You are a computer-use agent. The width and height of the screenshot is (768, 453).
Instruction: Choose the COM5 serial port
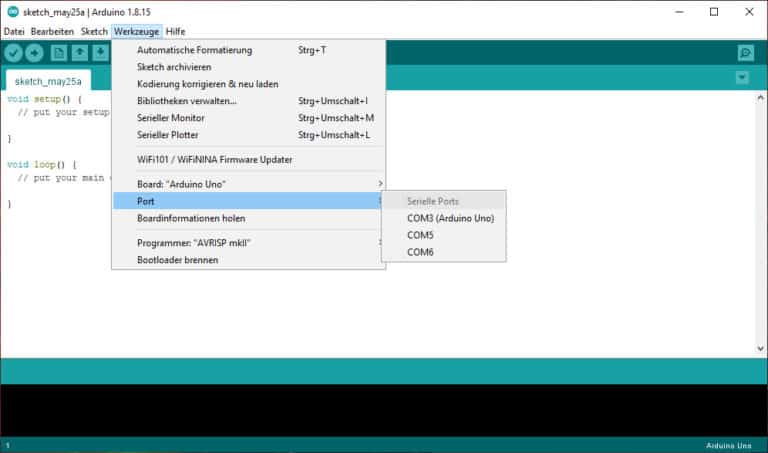(x=420, y=235)
